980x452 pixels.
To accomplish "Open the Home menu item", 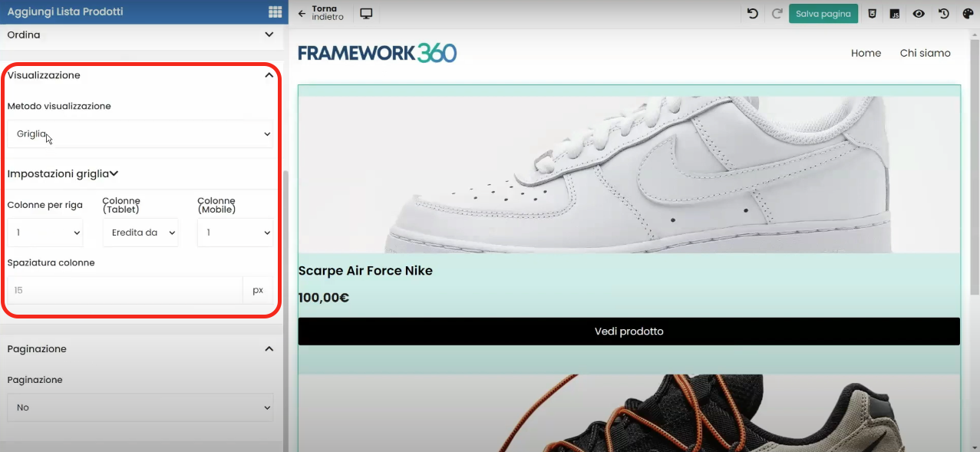I will pyautogui.click(x=866, y=53).
